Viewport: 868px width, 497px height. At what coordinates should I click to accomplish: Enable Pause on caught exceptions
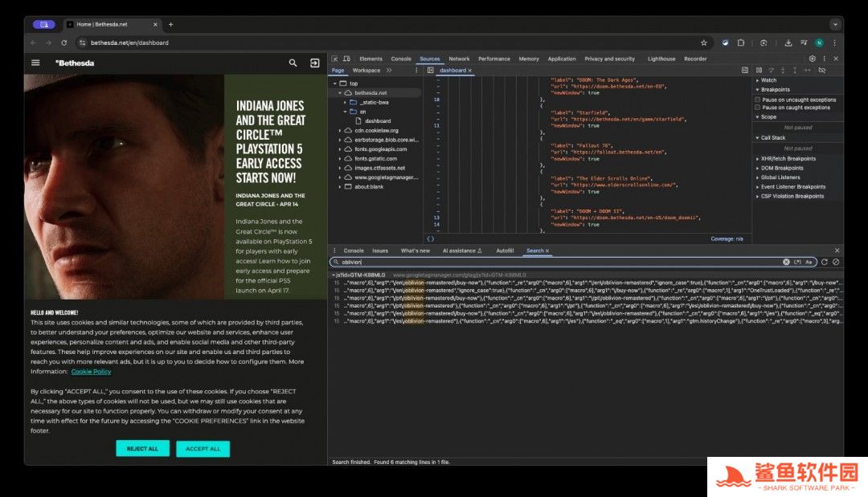point(758,108)
